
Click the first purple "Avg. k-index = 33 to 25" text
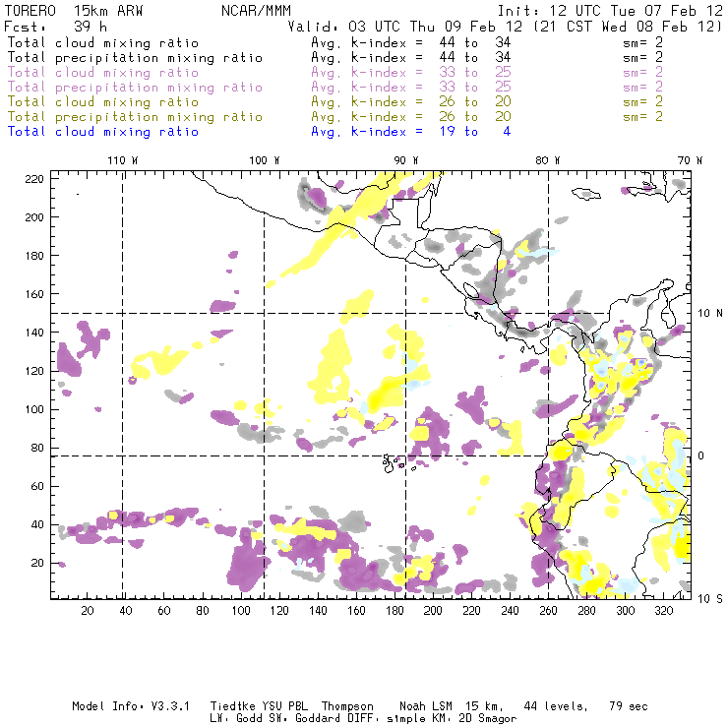(x=411, y=73)
